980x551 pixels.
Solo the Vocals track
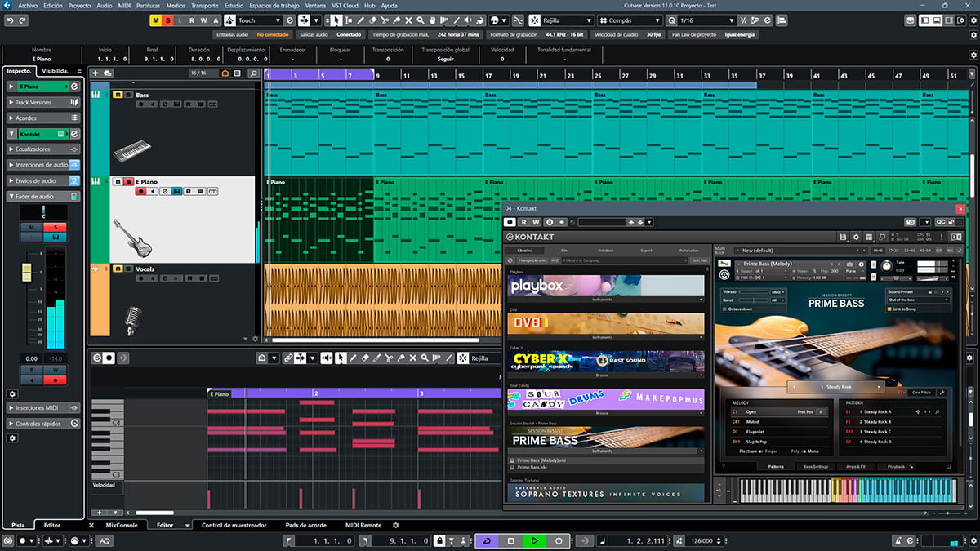tap(128, 269)
